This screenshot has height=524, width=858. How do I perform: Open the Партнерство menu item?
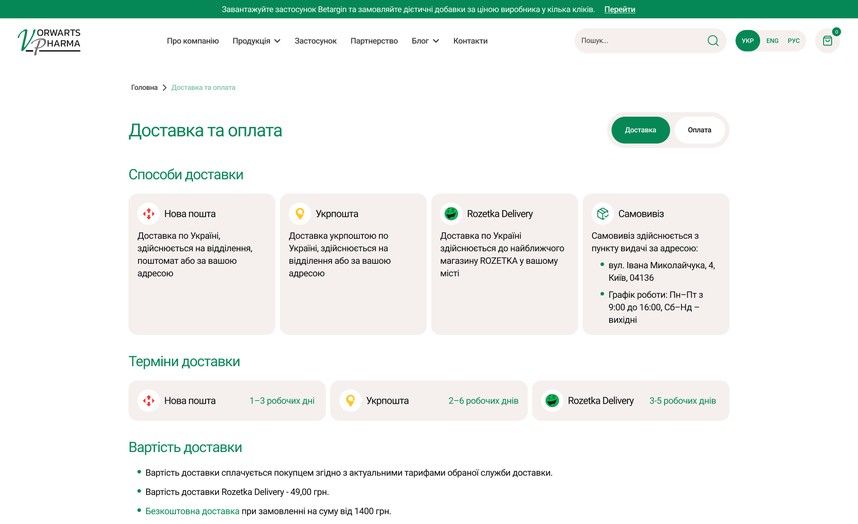[x=374, y=41]
